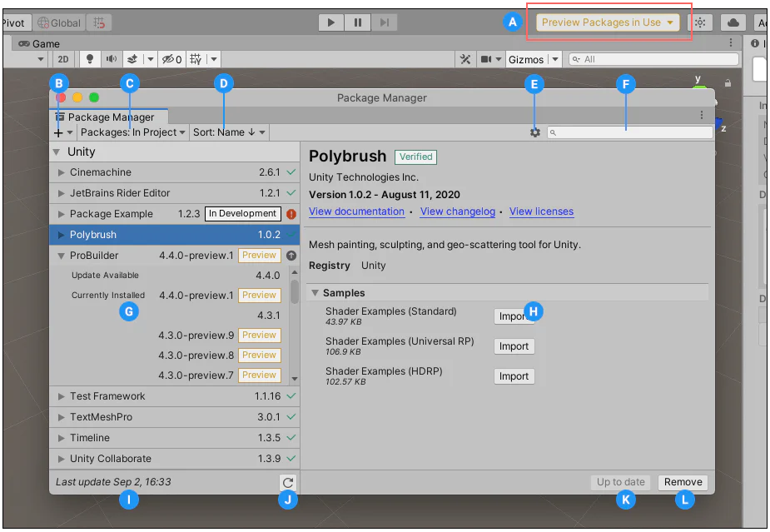Select ProBuilder version 4.3.0-preview.7
The width and height of the screenshot is (770, 532).
pyautogui.click(x=170, y=375)
